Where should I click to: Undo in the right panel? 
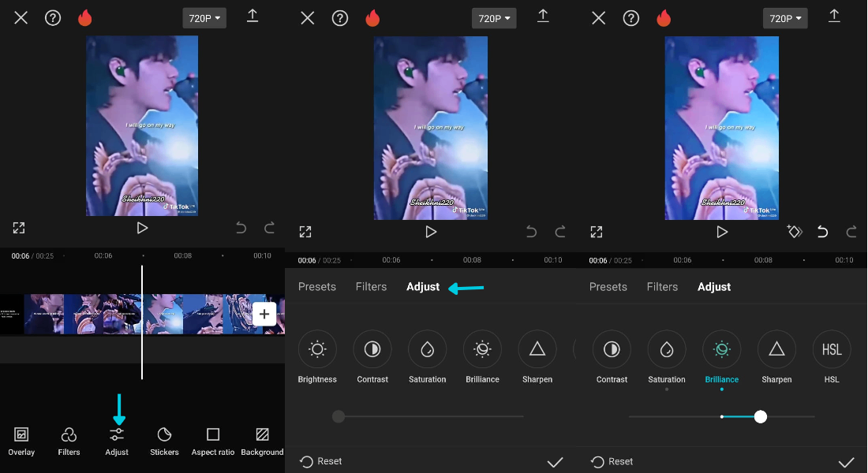click(x=822, y=232)
